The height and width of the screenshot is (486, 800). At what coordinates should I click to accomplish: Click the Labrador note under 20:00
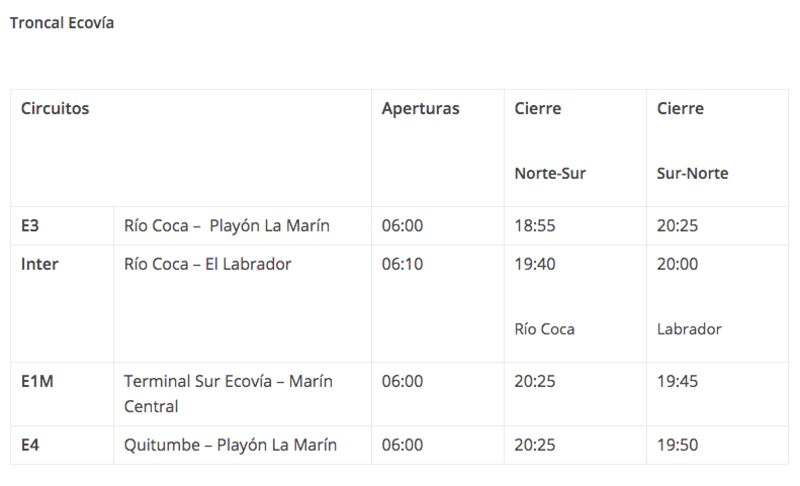689,329
